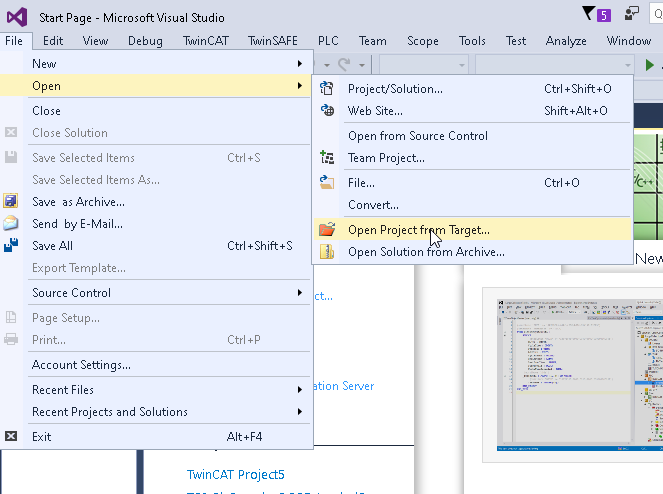This screenshot has width=663, height=494.
Task: Choose Convert... menu entry
Action: 472,204
